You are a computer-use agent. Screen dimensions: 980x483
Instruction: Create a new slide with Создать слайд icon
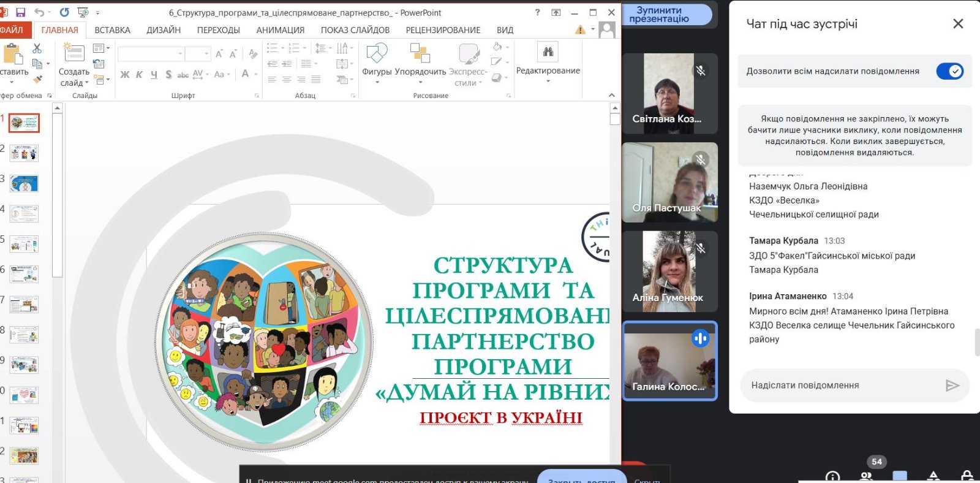coord(73,53)
